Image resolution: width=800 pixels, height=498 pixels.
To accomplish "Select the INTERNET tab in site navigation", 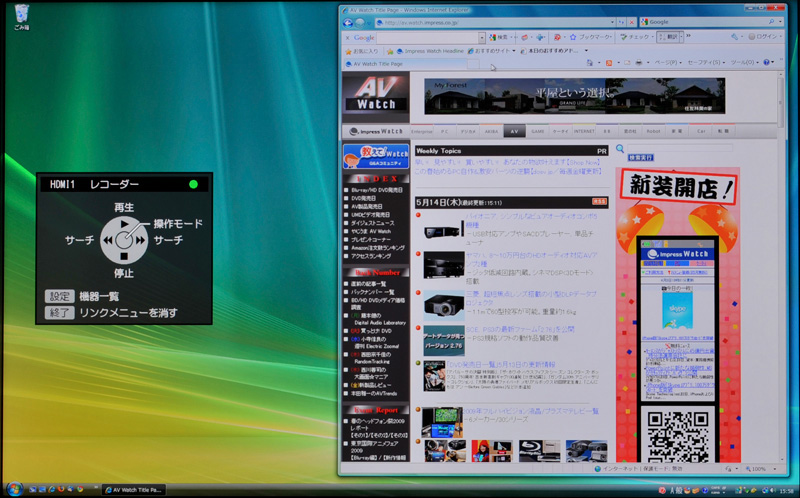I will [x=584, y=131].
